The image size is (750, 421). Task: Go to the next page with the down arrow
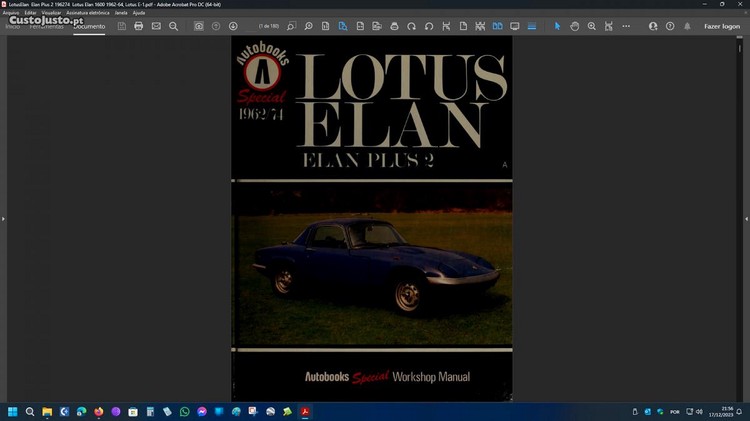point(233,26)
